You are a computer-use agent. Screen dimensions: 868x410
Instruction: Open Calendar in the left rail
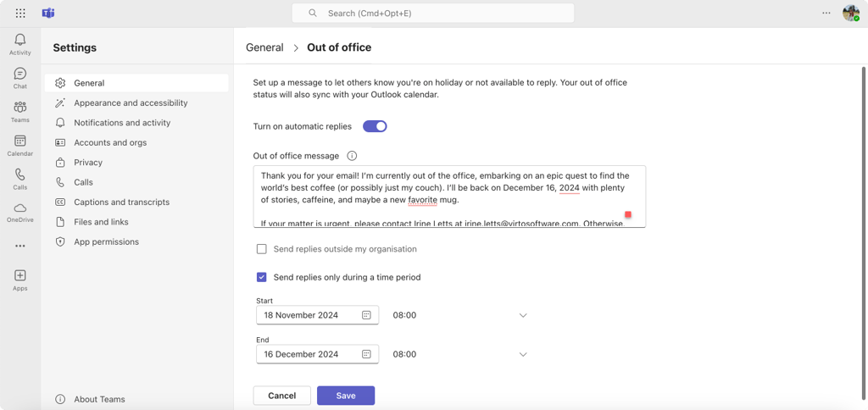(20, 146)
